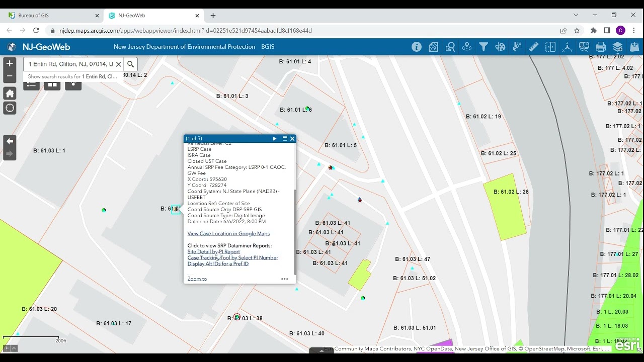Switch to NJ-GeoWeb browser tab

pyautogui.click(x=153, y=16)
